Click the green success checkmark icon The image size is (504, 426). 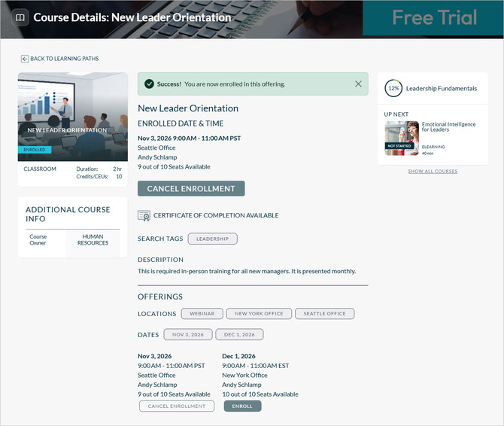(149, 84)
